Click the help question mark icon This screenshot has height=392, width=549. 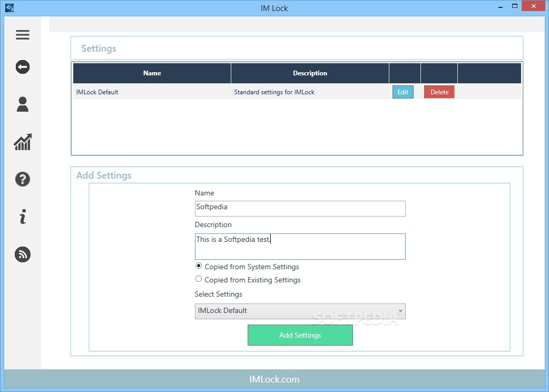coord(23,179)
